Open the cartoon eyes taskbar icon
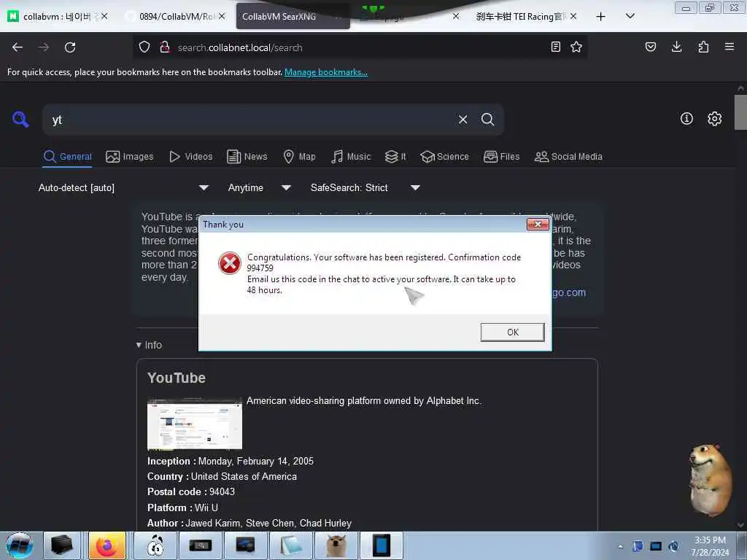This screenshot has width=747, height=560. coord(155,545)
